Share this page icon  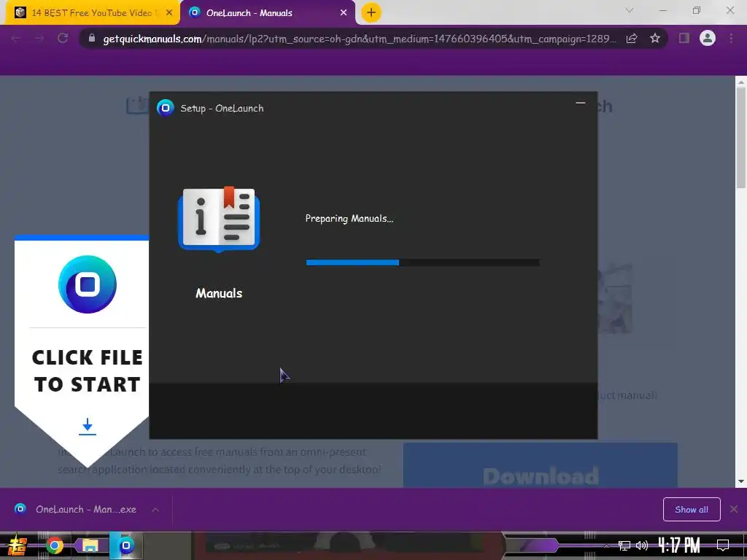tap(632, 39)
